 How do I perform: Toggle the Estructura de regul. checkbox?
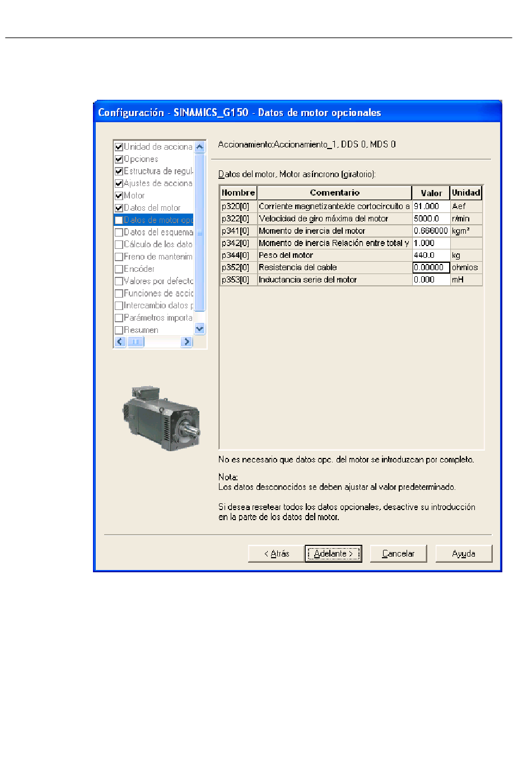pyautogui.click(x=119, y=172)
